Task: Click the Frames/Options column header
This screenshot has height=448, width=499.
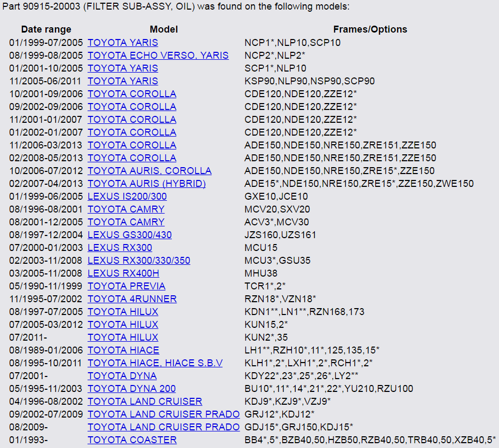Action: pyautogui.click(x=370, y=29)
